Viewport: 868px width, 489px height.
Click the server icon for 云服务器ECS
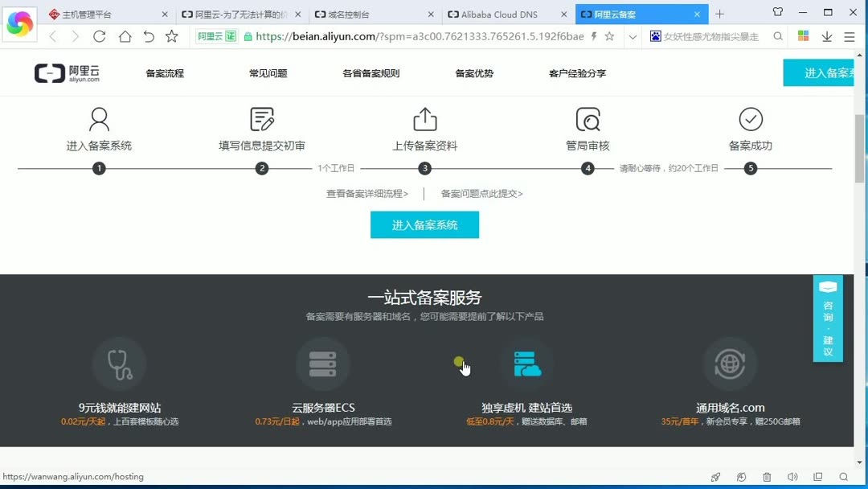click(x=322, y=364)
